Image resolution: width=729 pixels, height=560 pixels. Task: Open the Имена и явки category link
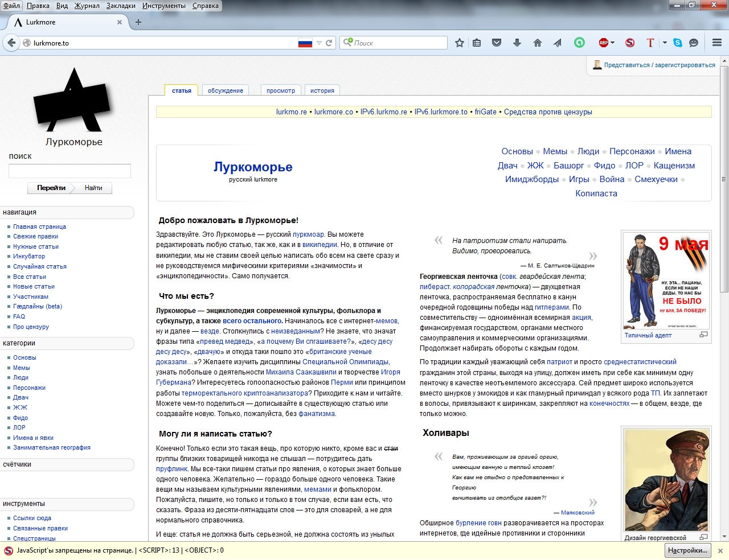click(x=33, y=438)
